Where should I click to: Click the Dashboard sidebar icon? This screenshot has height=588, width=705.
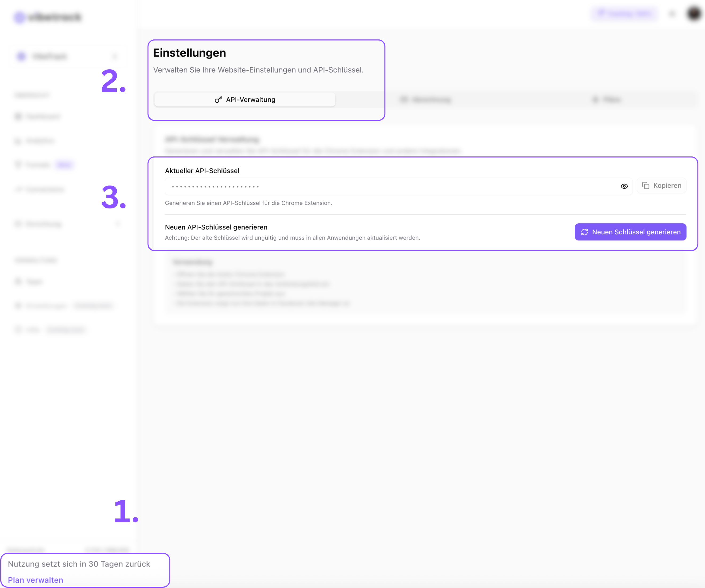18,116
